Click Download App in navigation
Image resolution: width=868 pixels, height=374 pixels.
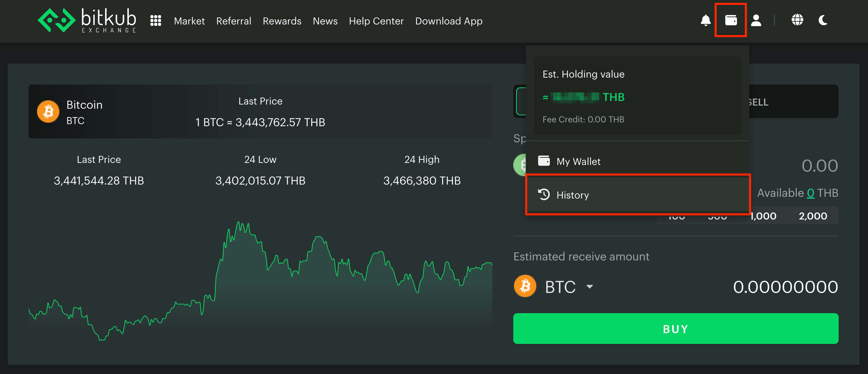449,21
